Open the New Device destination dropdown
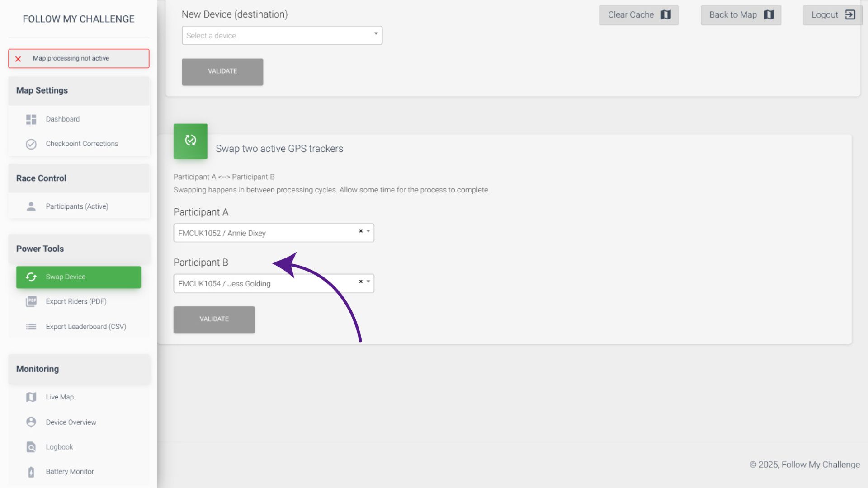Screen dimensions: 868x488 [282, 35]
